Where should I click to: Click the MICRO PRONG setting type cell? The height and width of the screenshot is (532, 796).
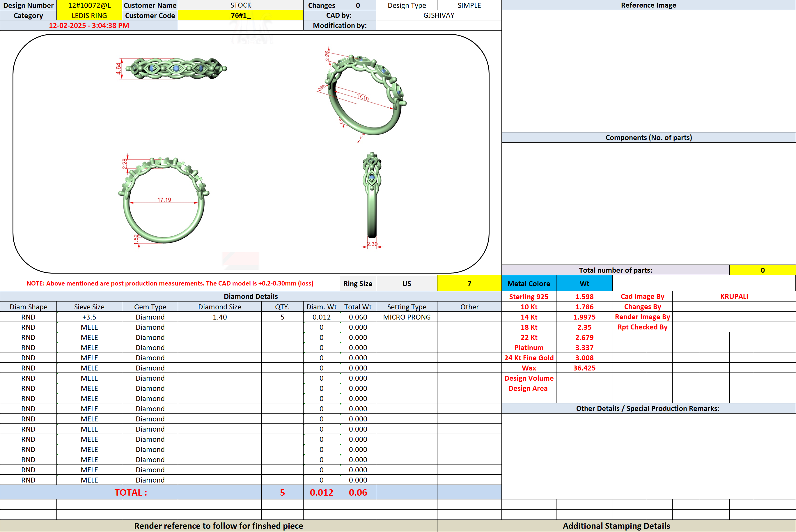(x=407, y=317)
